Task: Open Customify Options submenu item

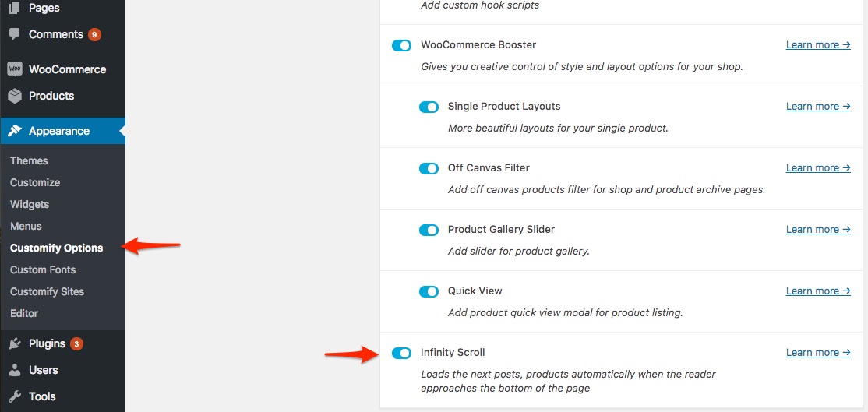Action: point(56,248)
